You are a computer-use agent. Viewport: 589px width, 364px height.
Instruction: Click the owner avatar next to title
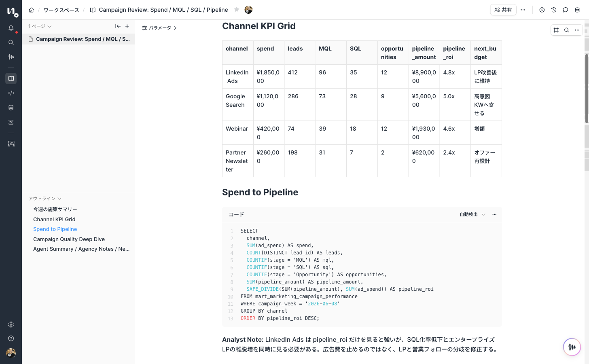(x=248, y=10)
